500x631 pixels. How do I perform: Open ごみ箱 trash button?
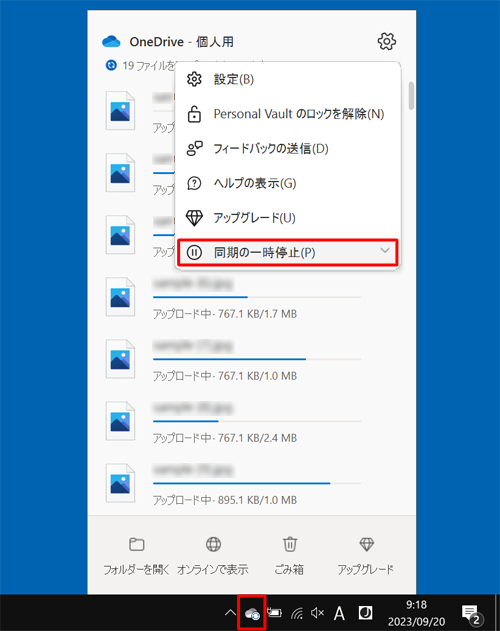289,555
